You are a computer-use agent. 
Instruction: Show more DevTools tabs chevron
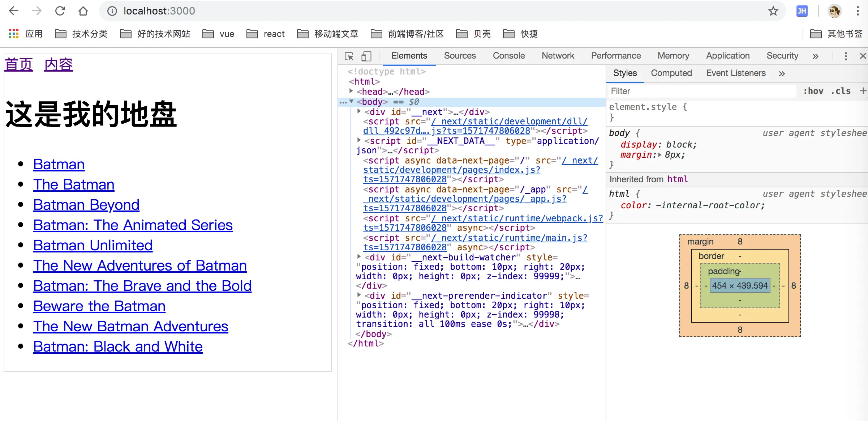tap(815, 56)
